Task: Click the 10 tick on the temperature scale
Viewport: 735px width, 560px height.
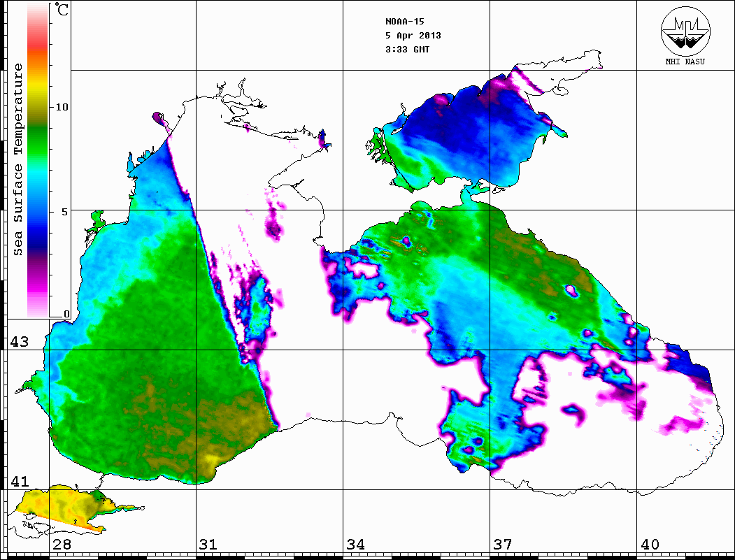Action: click(62, 107)
